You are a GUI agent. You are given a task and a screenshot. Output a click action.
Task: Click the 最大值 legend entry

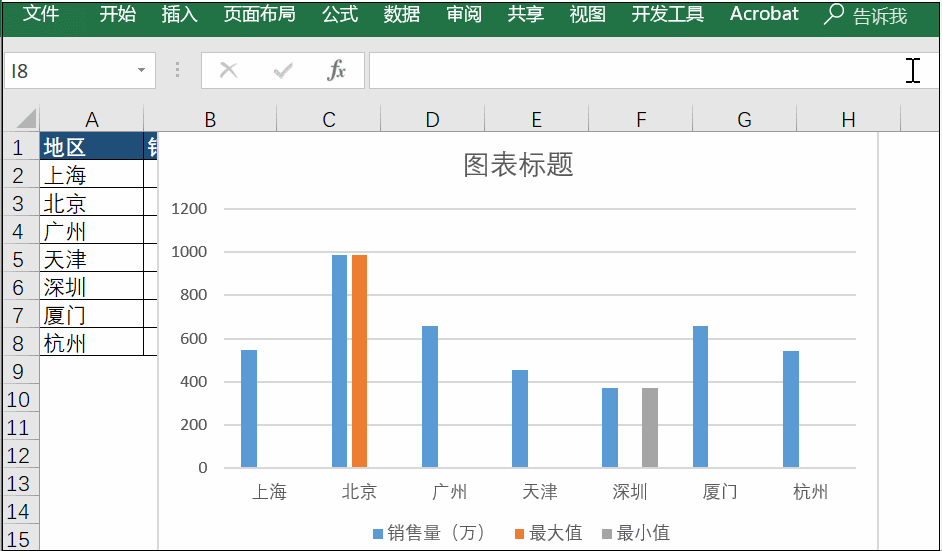[548, 533]
